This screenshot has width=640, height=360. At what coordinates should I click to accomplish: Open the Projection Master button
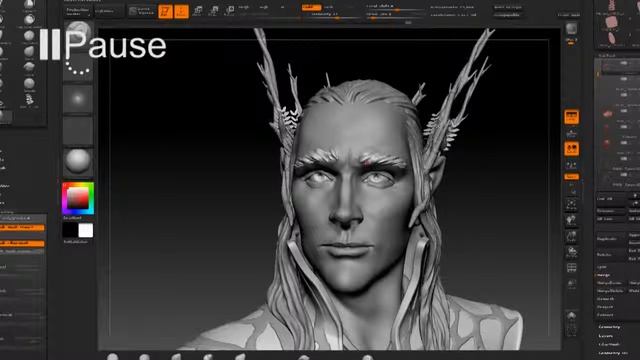pos(78,11)
